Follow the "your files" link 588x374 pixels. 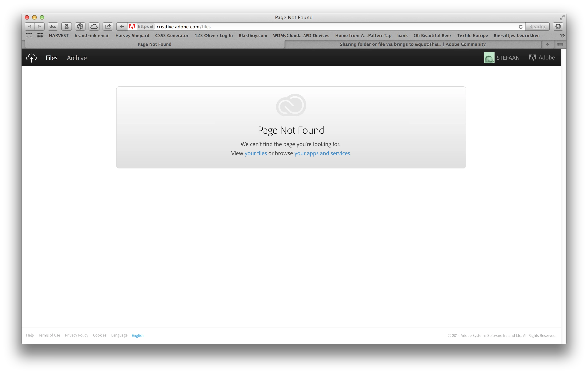pyautogui.click(x=256, y=153)
